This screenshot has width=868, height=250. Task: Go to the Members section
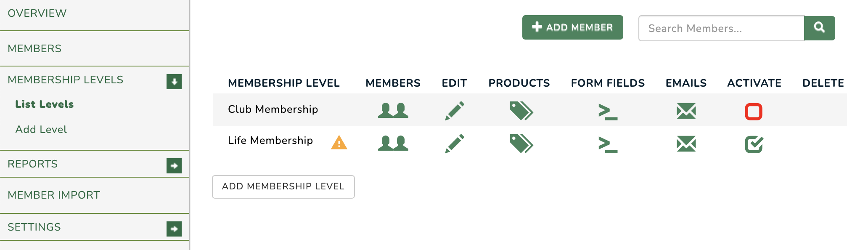pyautogui.click(x=35, y=48)
